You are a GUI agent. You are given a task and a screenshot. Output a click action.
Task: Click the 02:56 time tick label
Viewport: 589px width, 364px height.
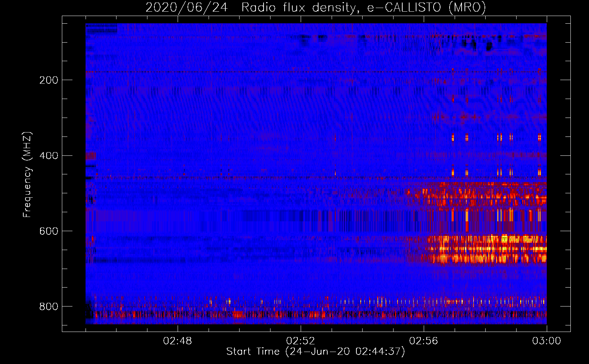pyautogui.click(x=424, y=341)
